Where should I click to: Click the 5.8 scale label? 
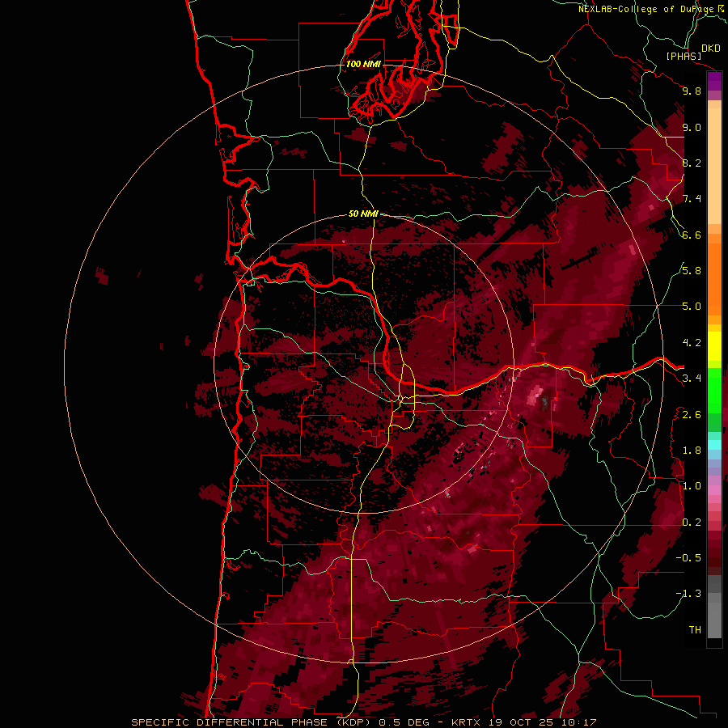click(692, 271)
